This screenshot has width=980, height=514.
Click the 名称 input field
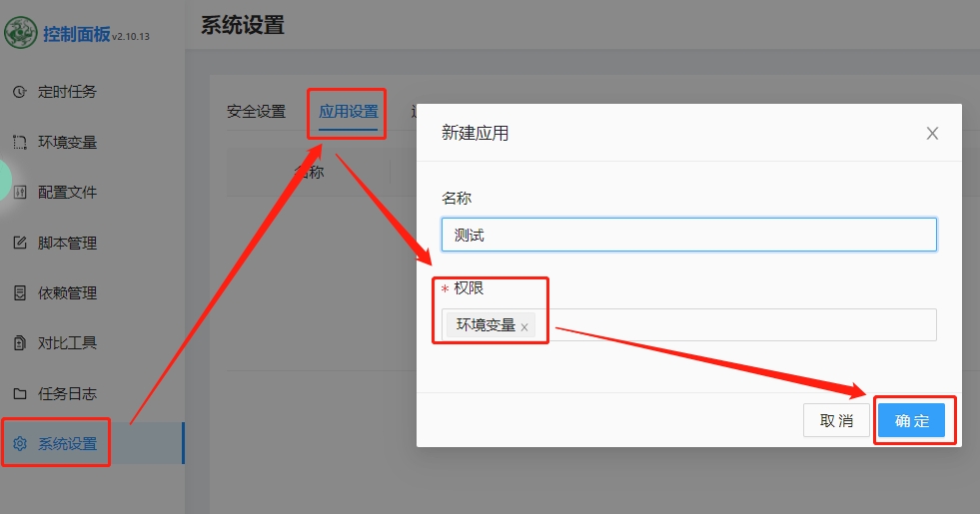click(x=689, y=235)
